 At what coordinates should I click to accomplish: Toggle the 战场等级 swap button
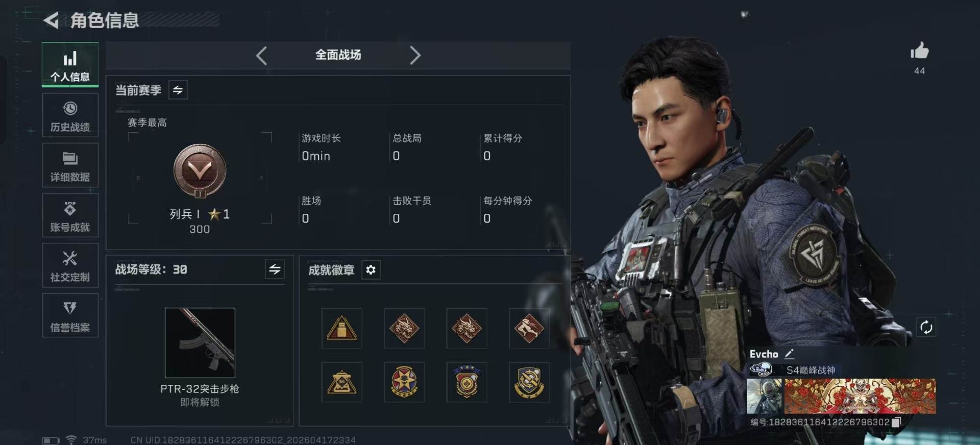click(x=275, y=269)
